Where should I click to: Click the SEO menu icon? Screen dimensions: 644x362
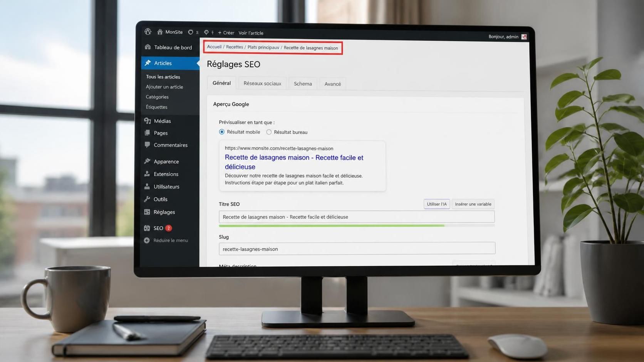(147, 228)
